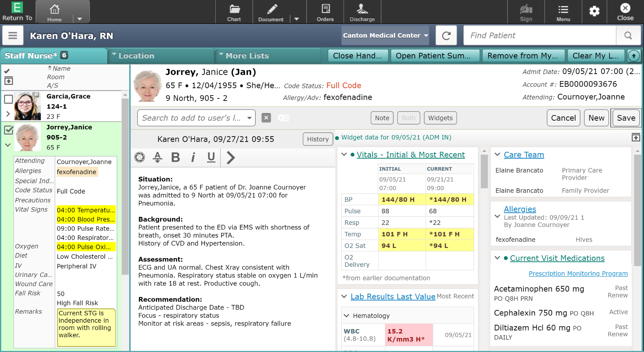Toggle bold formatting in note editor
Viewport: 644px width, 352px height.
click(175, 157)
